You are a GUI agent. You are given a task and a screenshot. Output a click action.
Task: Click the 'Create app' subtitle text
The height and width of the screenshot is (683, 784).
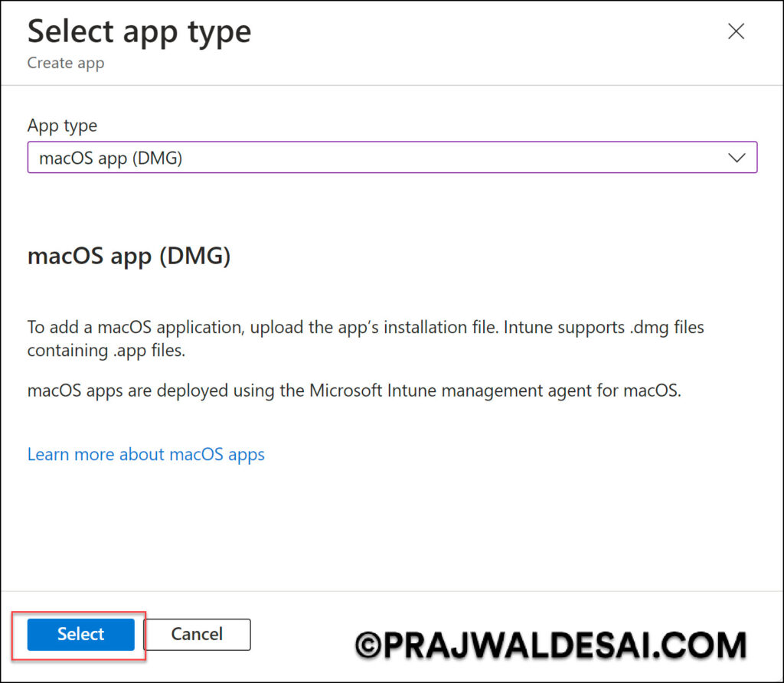coord(66,63)
